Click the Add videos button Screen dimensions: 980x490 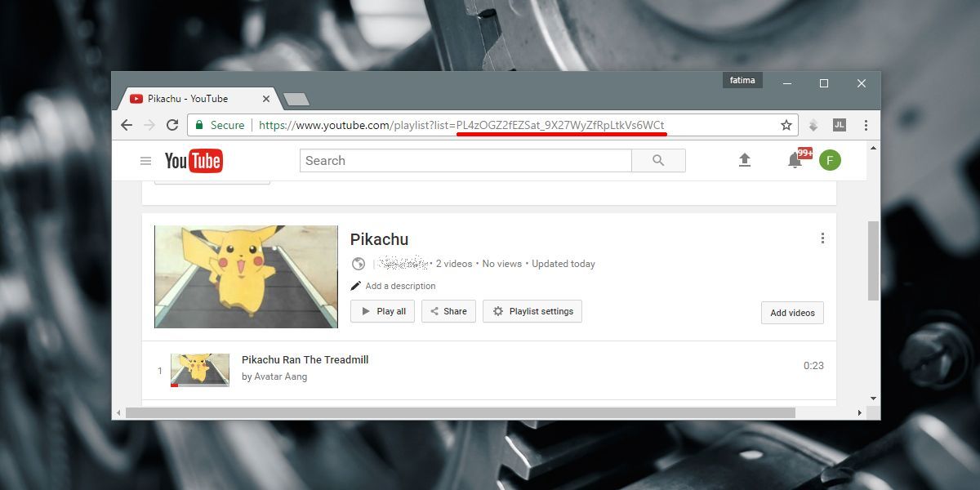(x=792, y=313)
